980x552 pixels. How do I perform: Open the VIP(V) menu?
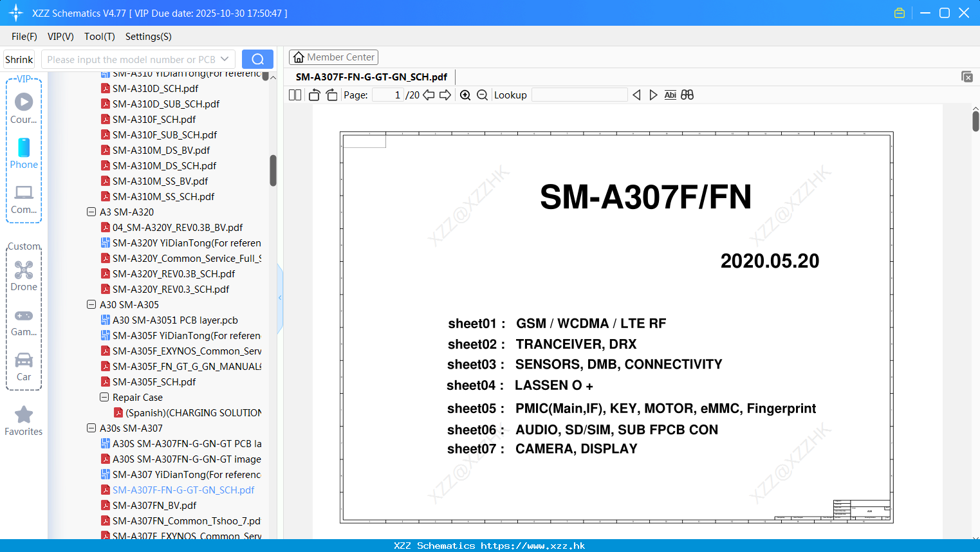pos(60,37)
